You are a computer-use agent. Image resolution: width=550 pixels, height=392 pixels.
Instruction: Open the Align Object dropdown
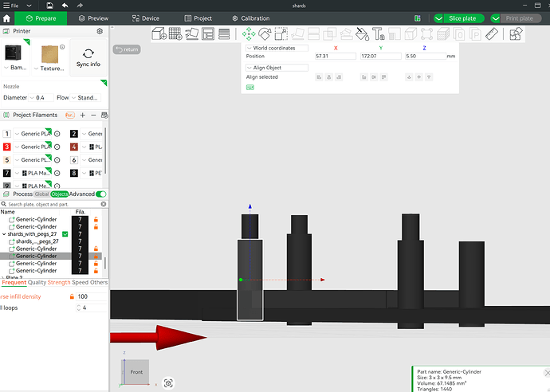click(x=277, y=68)
